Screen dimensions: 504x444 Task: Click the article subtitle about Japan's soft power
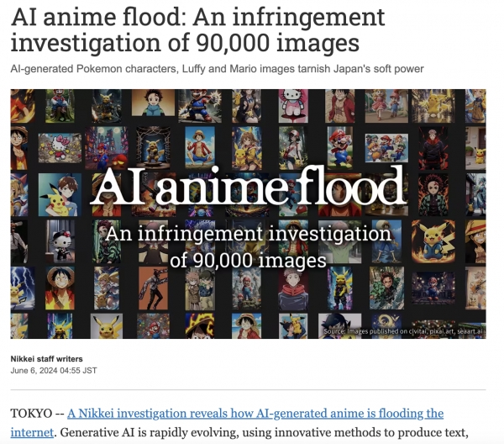(x=217, y=68)
